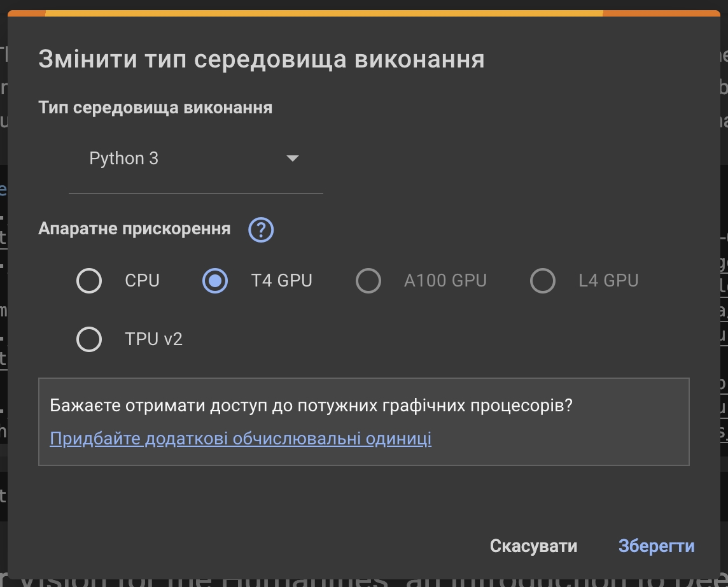
Task: Pick the L4 GPU radio button
Action: [543, 281]
